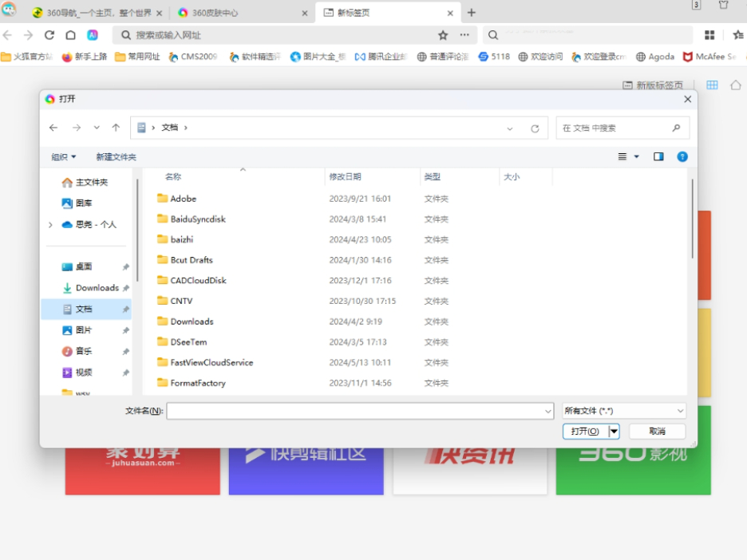The height and width of the screenshot is (560, 747).
Task: Sort by 类型 column header
Action: coord(432,176)
